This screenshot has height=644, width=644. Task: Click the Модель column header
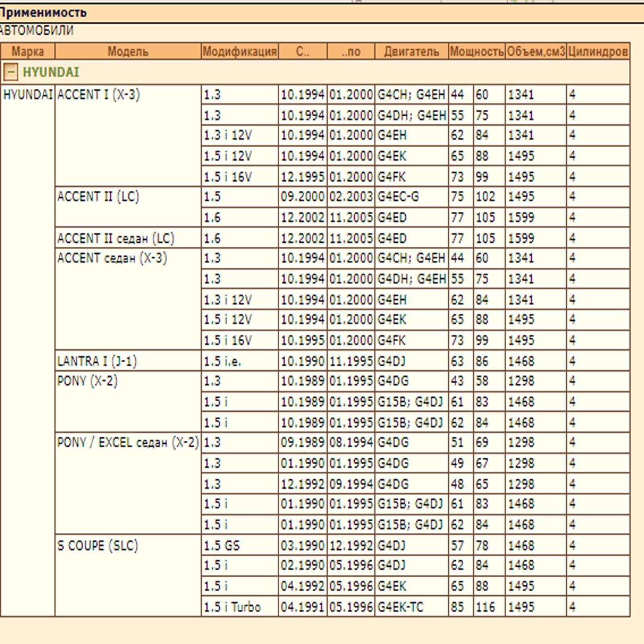coord(128,52)
